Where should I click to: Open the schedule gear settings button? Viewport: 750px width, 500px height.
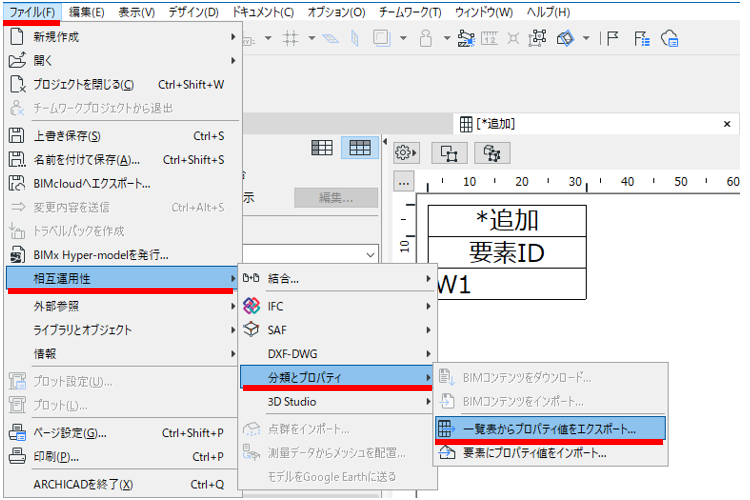point(406,153)
